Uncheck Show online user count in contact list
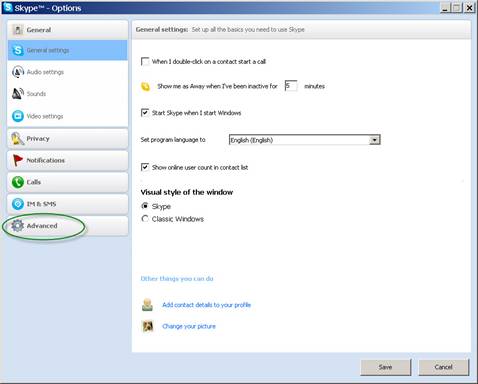Screen dimensions: 478x384 145,167
